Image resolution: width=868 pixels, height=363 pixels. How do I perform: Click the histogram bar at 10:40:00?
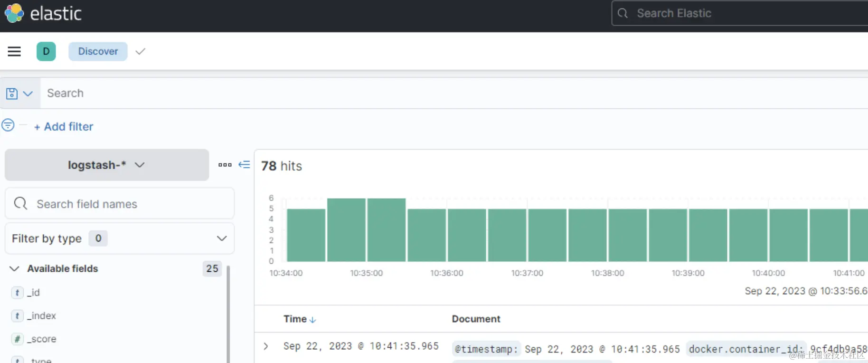coord(788,235)
